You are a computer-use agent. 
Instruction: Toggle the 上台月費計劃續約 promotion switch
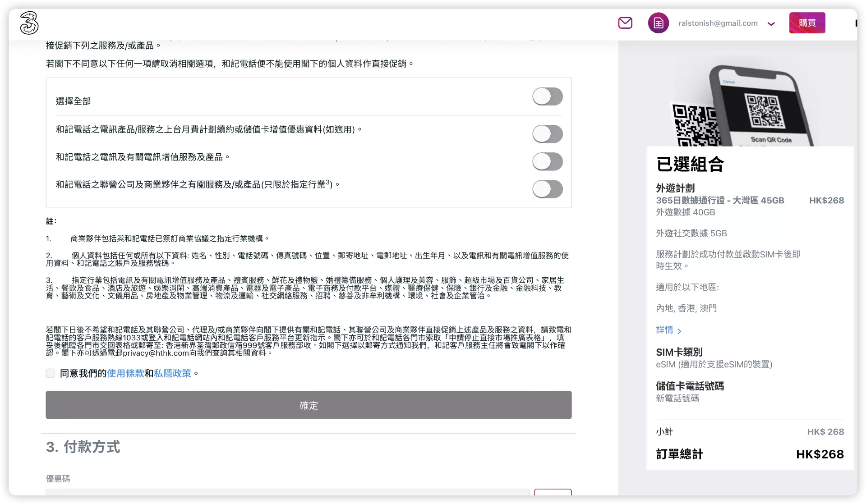548,134
